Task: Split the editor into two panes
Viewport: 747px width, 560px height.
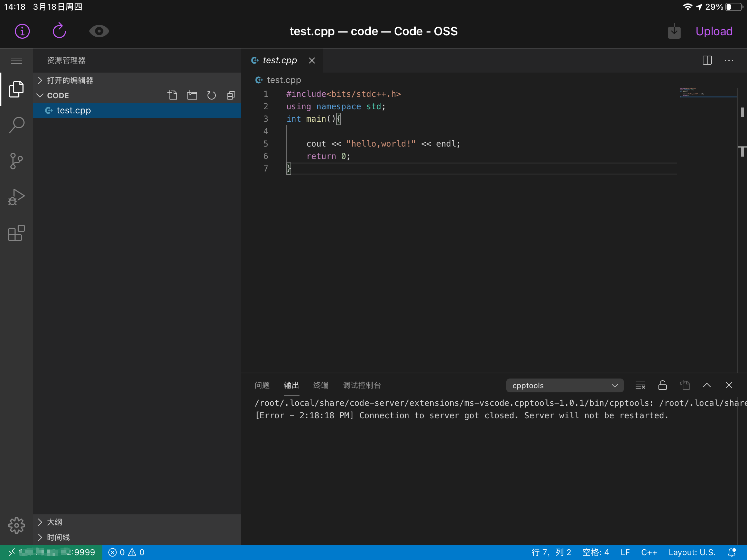Action: point(708,60)
